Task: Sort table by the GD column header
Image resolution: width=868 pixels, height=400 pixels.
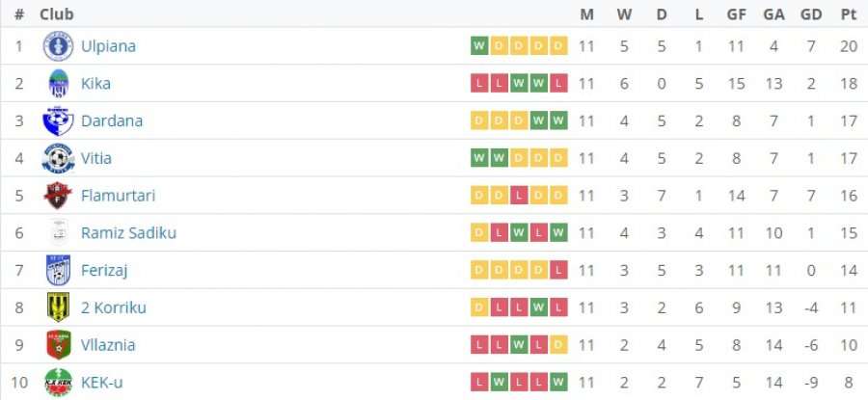Action: tap(811, 14)
